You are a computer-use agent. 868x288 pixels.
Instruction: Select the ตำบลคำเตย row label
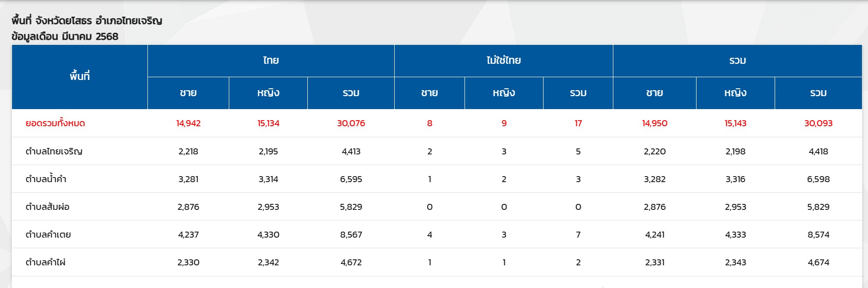(48, 234)
